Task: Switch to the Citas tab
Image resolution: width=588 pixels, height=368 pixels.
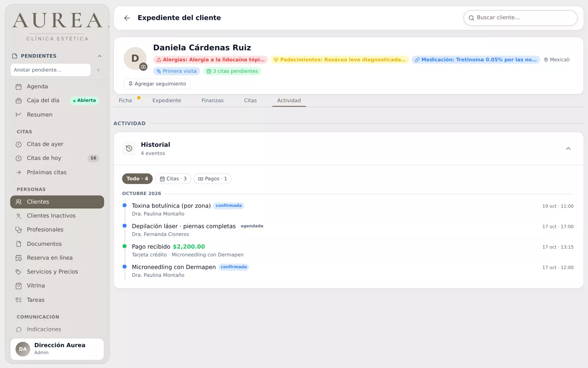Action: click(x=250, y=100)
